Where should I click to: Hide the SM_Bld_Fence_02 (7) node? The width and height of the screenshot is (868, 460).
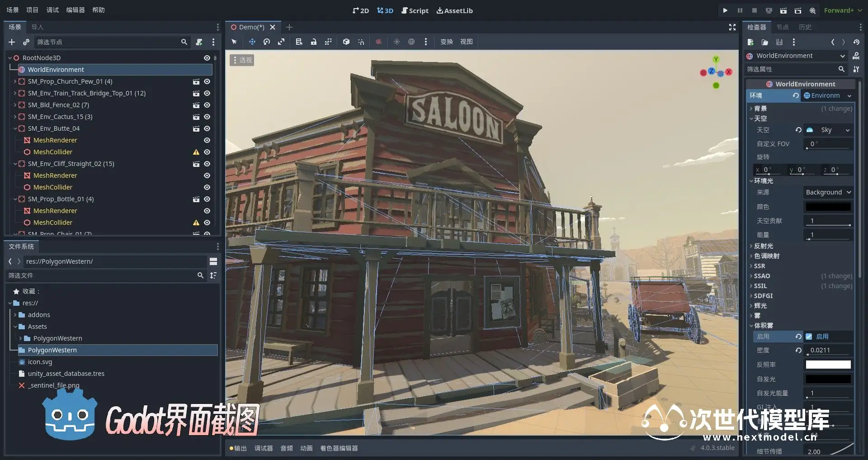207,105
